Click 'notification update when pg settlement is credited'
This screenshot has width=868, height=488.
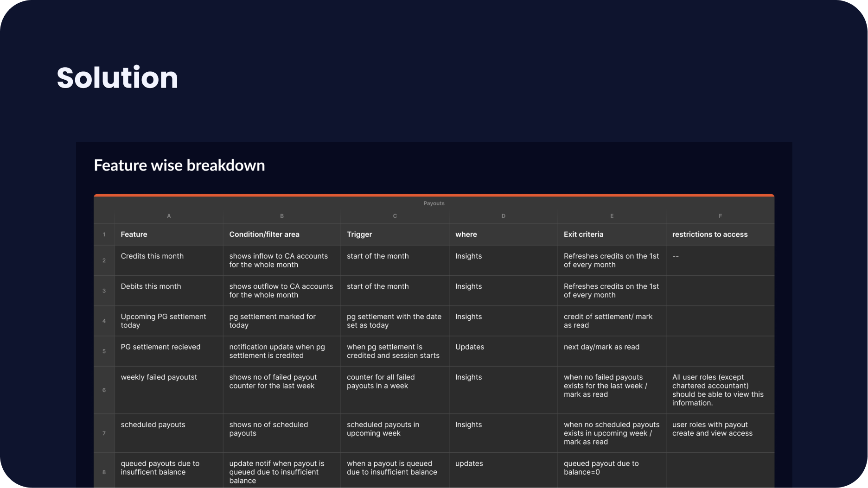coord(281,351)
